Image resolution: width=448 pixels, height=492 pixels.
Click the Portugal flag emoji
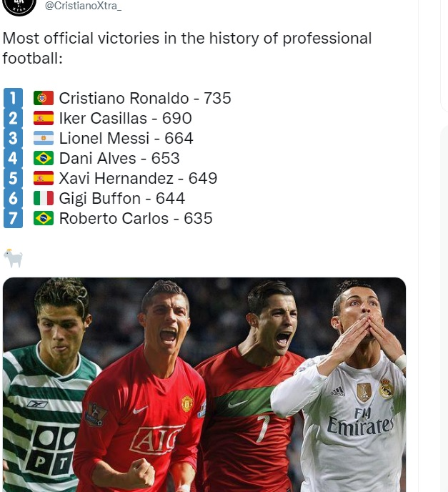click(x=44, y=98)
